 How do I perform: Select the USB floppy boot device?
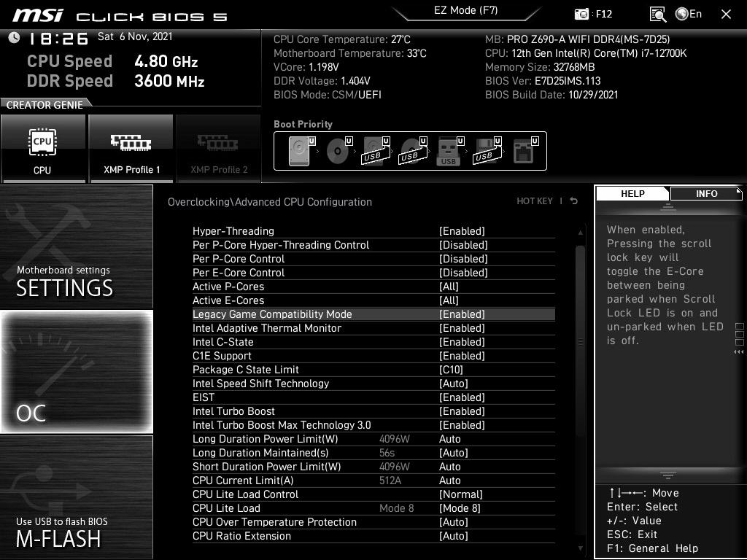coord(487,151)
